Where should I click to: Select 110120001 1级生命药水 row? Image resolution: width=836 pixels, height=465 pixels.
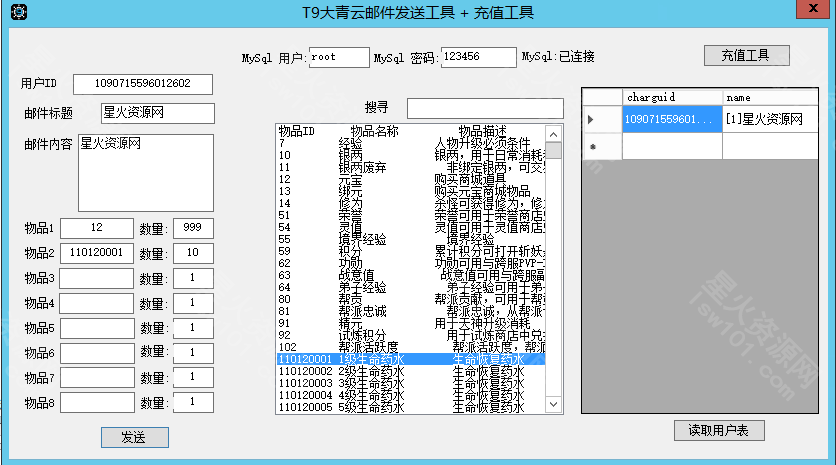(x=411, y=359)
